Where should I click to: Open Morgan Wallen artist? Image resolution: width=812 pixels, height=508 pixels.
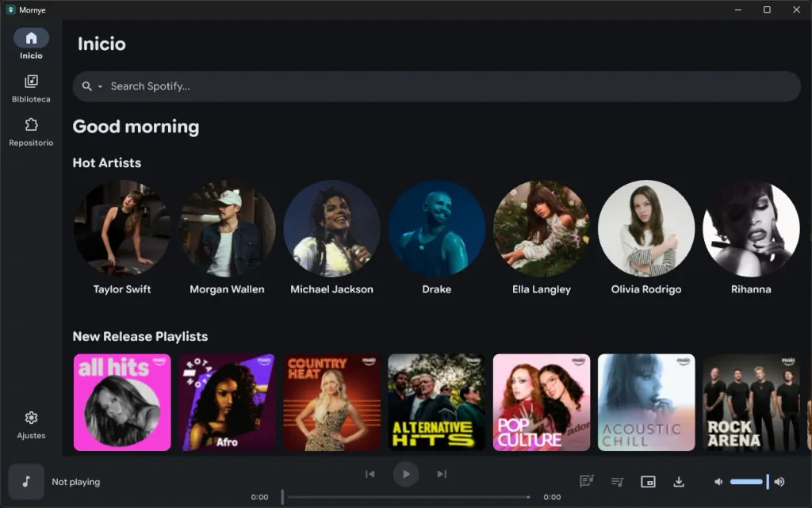pyautogui.click(x=227, y=238)
